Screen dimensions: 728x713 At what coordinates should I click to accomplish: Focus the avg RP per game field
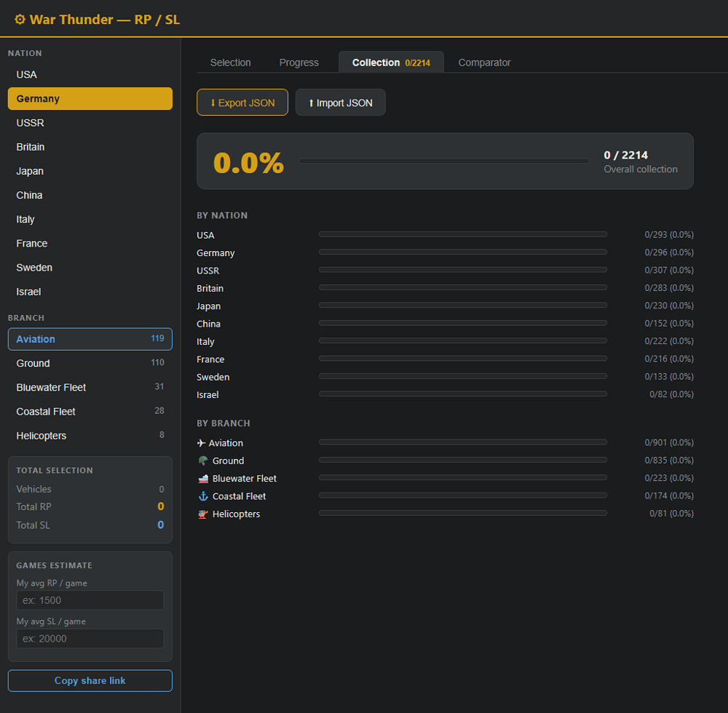click(90, 600)
